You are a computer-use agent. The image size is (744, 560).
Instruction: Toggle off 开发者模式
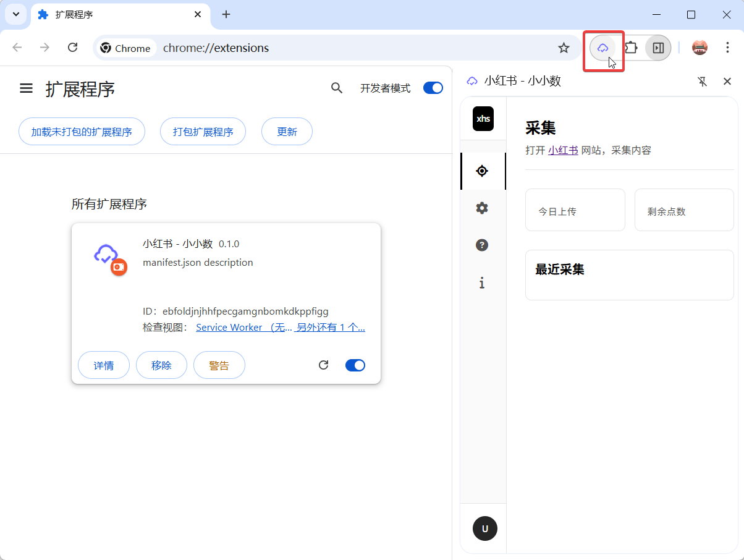433,88
